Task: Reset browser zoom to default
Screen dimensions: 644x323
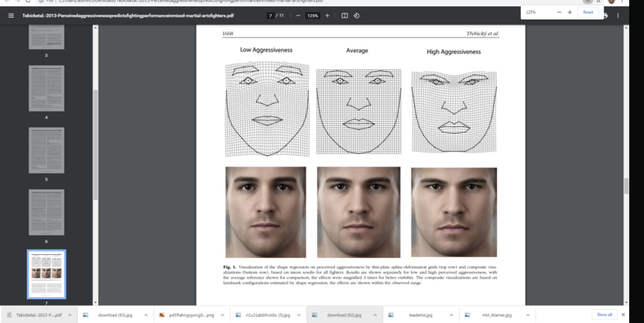Action: [588, 12]
